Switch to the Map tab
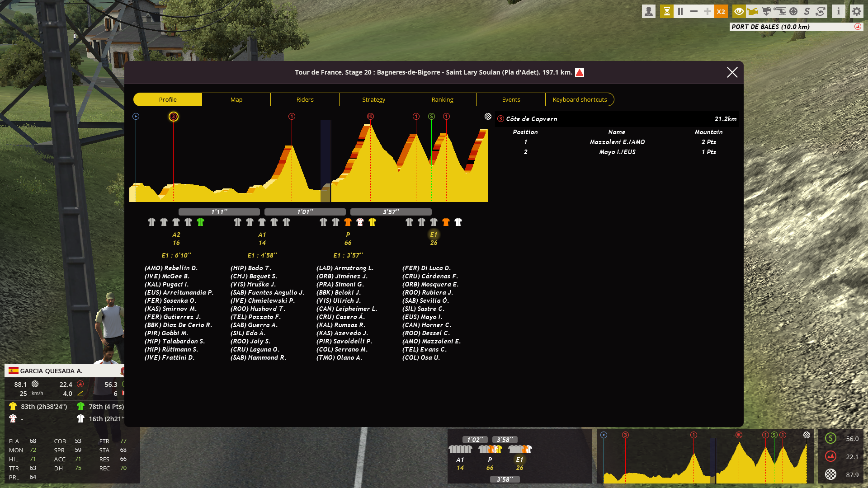The height and width of the screenshot is (488, 868). tap(236, 99)
